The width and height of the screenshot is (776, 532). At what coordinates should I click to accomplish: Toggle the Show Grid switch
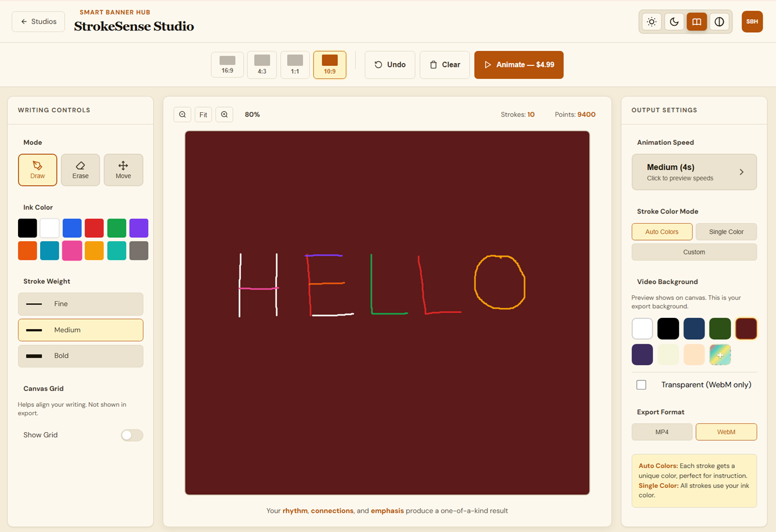(x=132, y=435)
